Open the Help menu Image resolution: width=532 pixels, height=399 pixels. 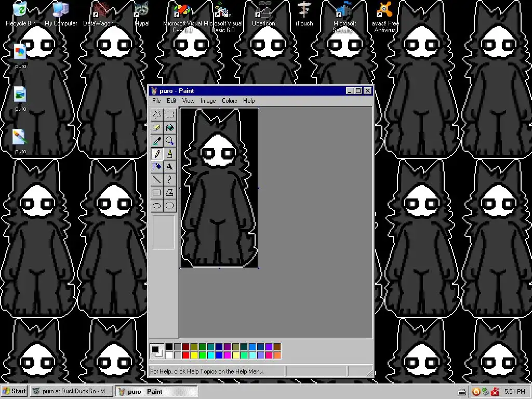pyautogui.click(x=249, y=101)
